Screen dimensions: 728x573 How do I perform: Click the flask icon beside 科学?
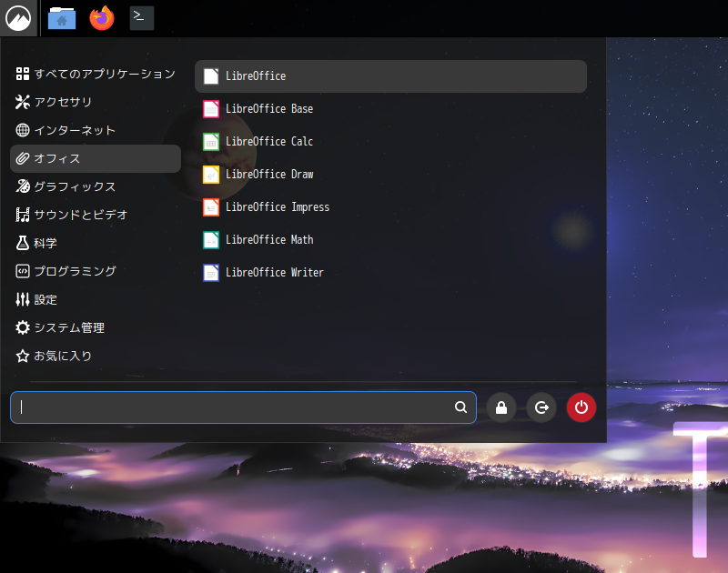pos(22,243)
